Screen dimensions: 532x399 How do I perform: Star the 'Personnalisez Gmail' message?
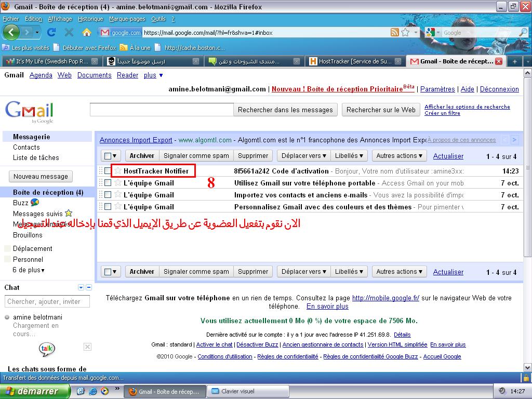point(118,206)
